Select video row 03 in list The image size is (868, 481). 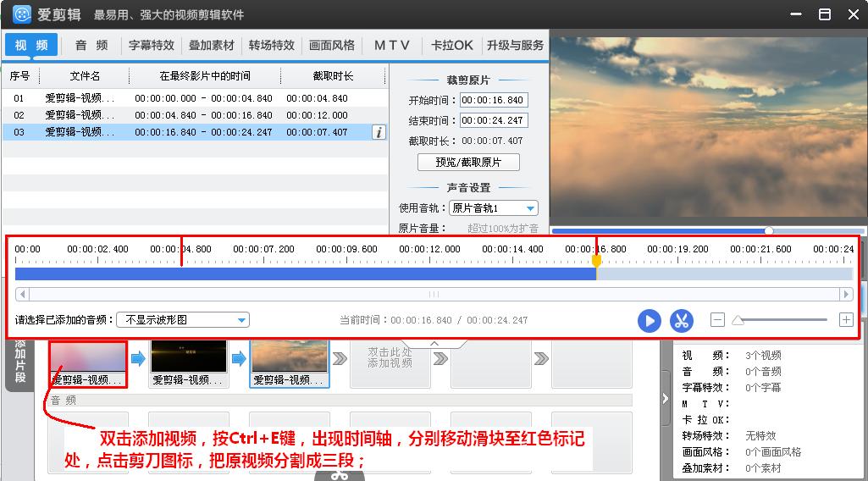(195, 132)
